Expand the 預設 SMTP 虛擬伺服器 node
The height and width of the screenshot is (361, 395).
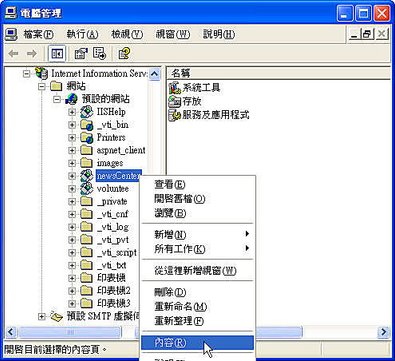[42, 316]
